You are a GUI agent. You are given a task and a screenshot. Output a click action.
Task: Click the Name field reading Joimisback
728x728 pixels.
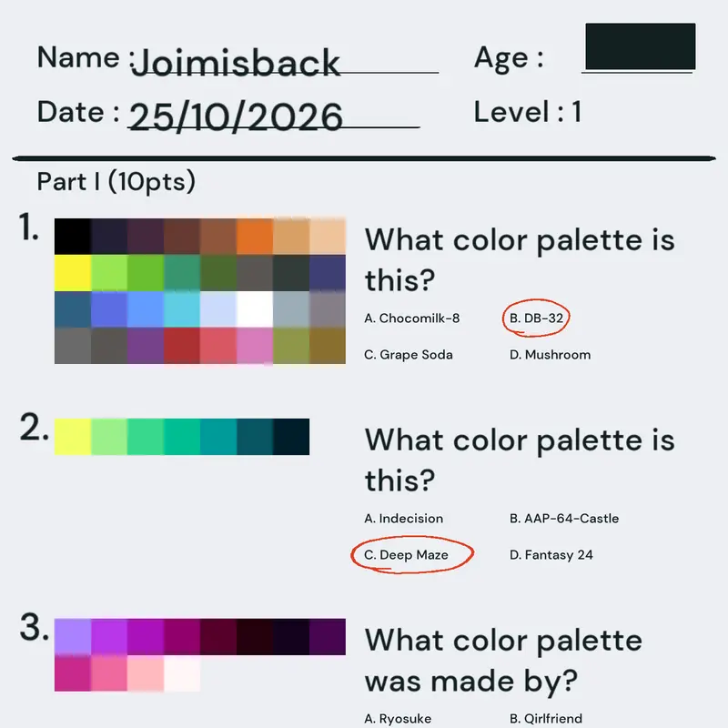point(284,62)
